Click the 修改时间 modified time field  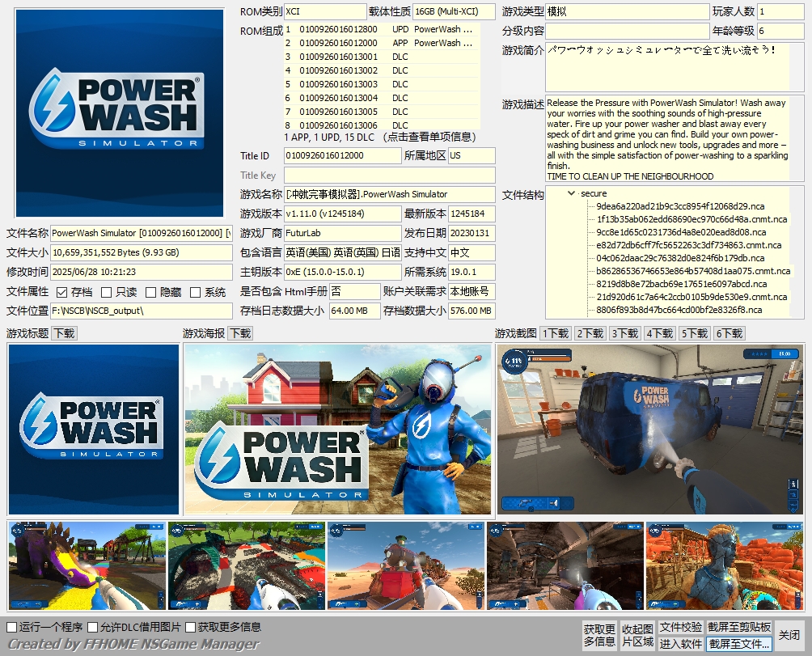pyautogui.click(x=142, y=272)
